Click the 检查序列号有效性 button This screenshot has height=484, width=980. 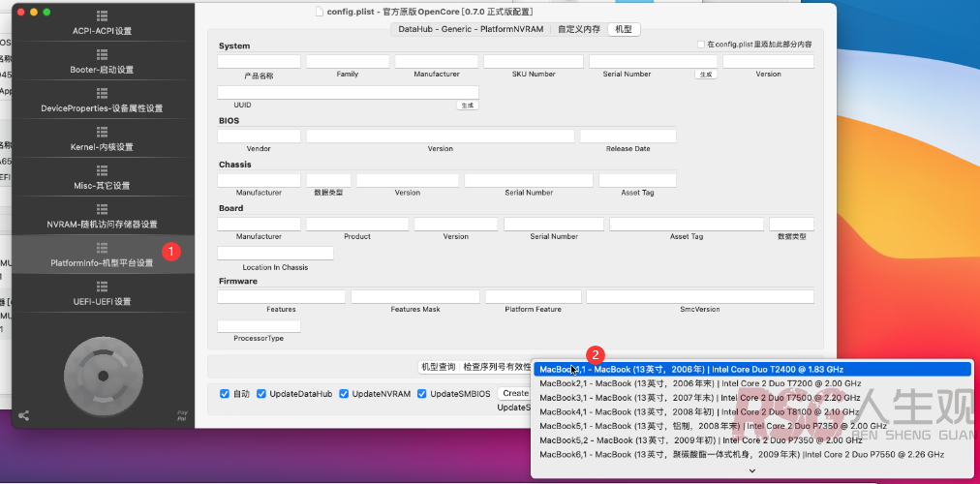click(495, 367)
